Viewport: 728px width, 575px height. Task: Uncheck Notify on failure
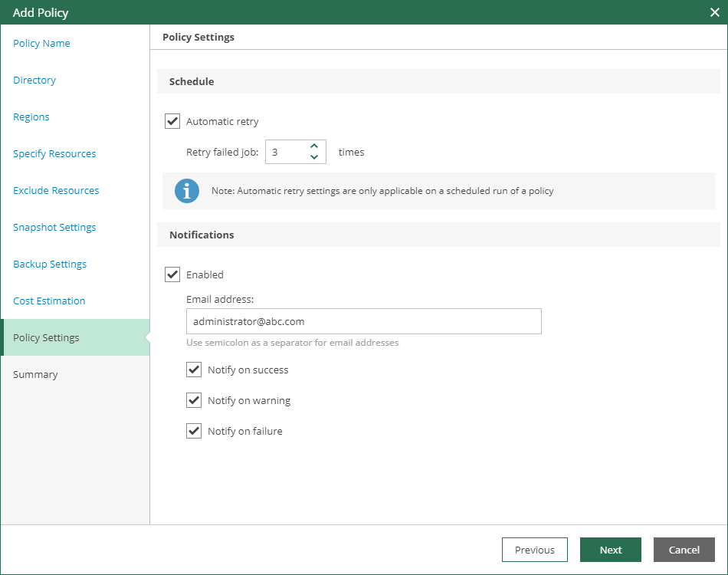(194, 431)
